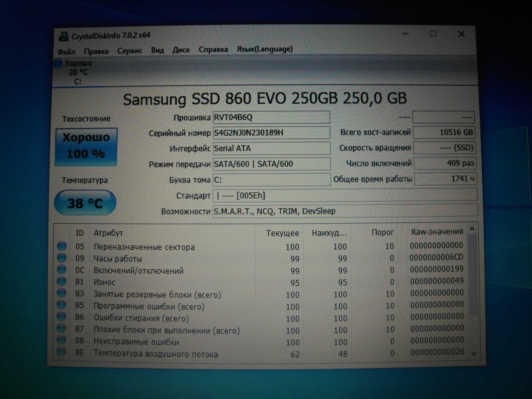Minimize the CrystalDiskInfo window
The height and width of the screenshot is (399, 532).
click(405, 34)
